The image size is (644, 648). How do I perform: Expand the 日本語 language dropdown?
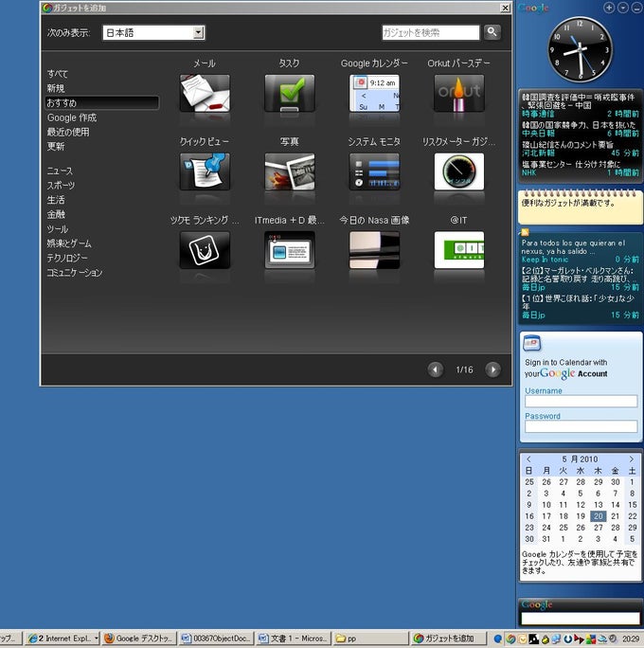click(x=199, y=32)
